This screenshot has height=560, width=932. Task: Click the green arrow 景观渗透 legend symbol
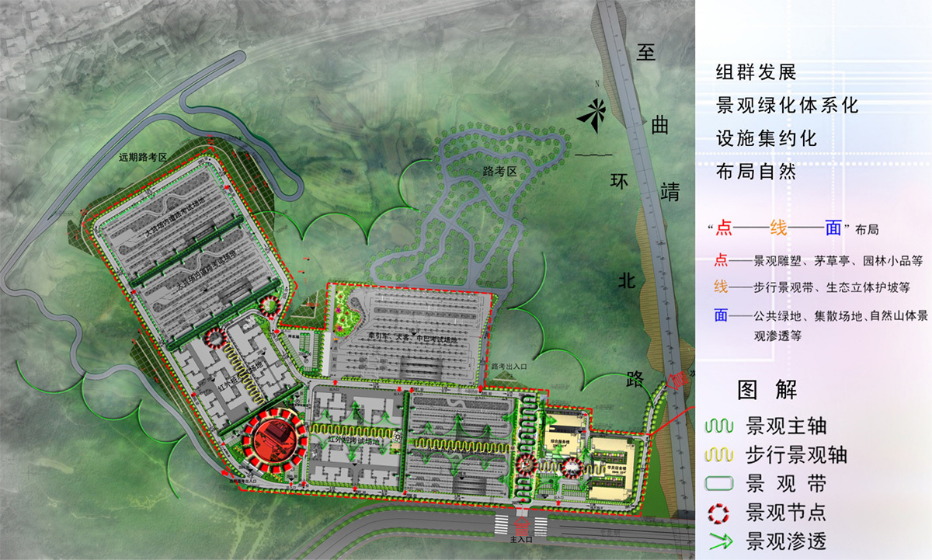[x=720, y=541]
